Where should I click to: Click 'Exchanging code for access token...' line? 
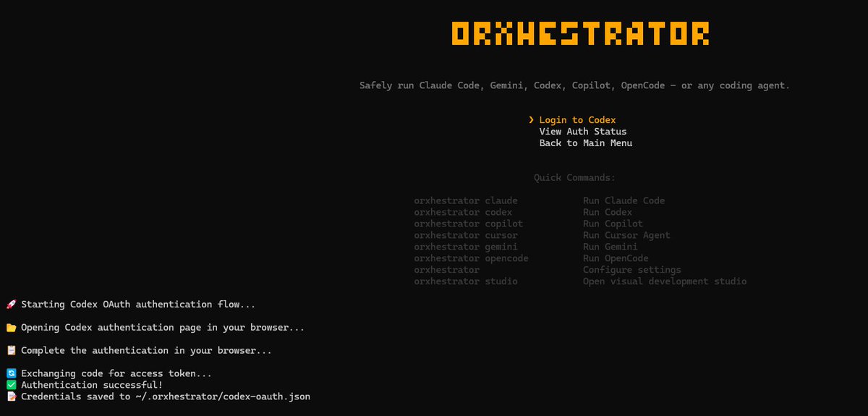click(116, 374)
